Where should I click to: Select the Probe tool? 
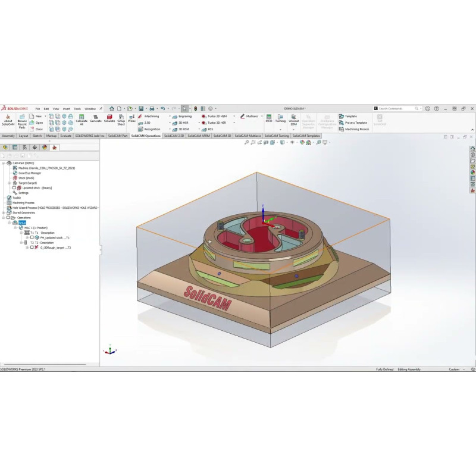132,118
